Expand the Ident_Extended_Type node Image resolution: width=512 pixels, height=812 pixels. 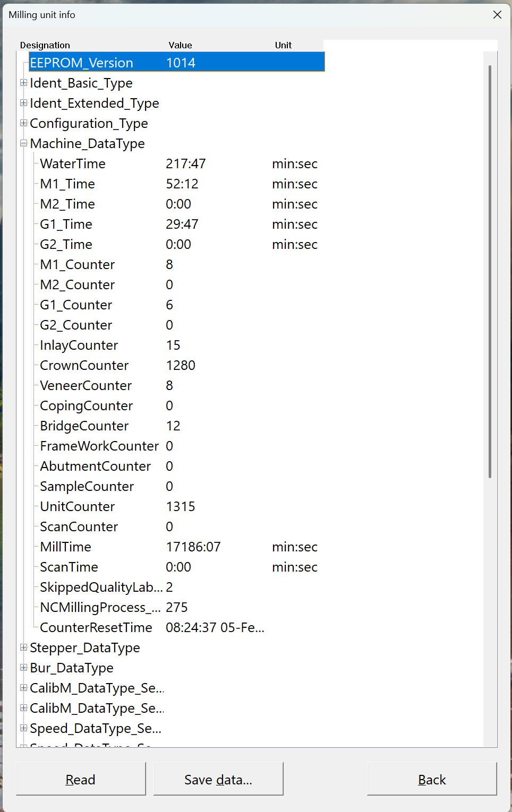(23, 102)
